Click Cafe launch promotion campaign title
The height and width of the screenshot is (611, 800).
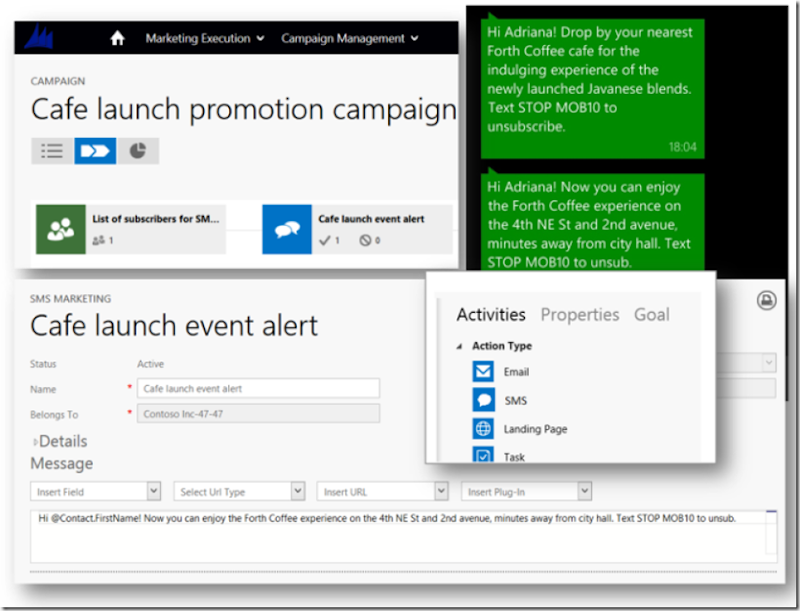coord(244,110)
